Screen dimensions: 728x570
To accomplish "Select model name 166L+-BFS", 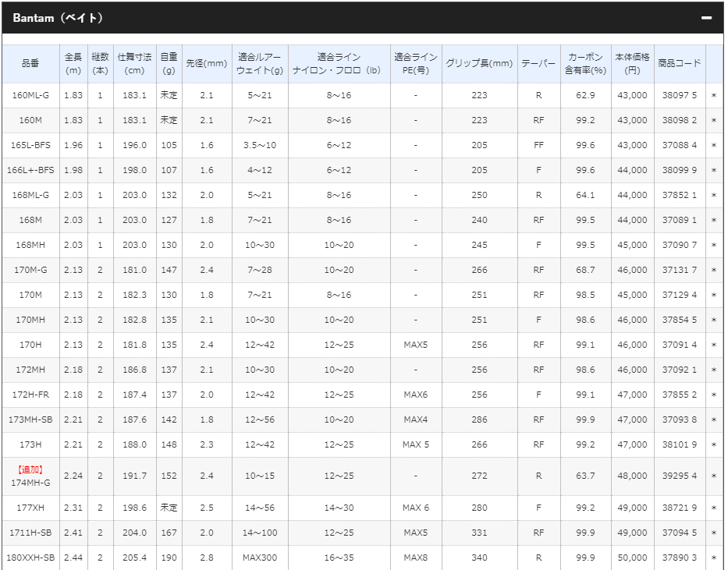I will point(30,170).
